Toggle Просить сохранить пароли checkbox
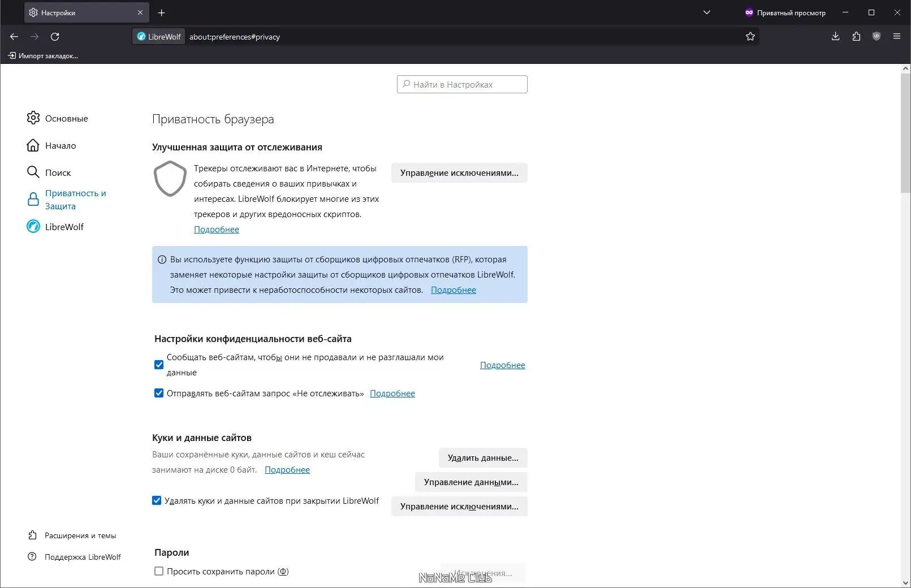 pos(159,571)
